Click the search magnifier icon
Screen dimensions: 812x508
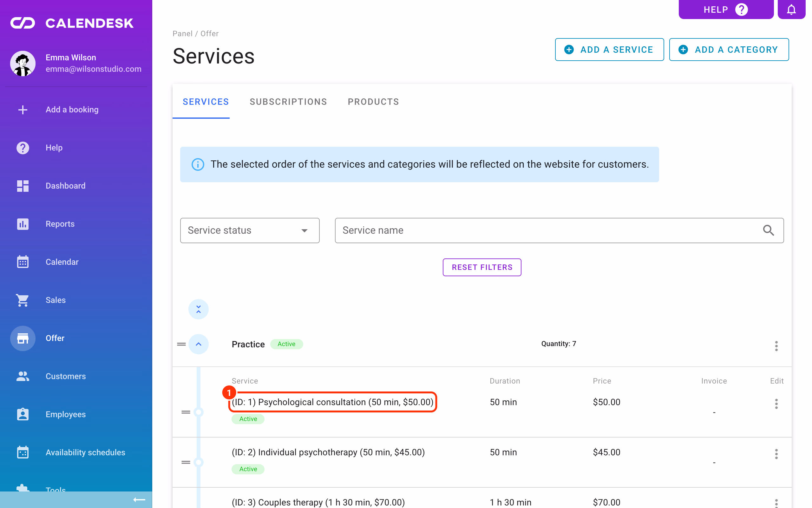tap(768, 230)
